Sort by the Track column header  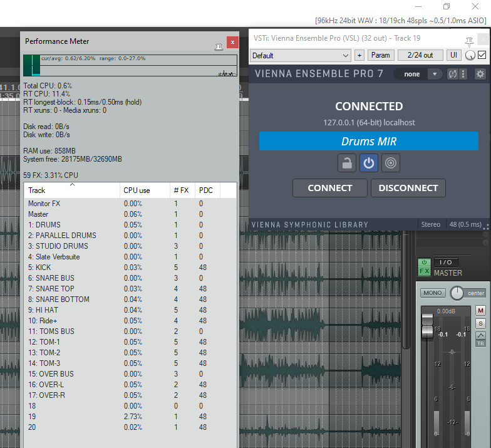click(71, 190)
